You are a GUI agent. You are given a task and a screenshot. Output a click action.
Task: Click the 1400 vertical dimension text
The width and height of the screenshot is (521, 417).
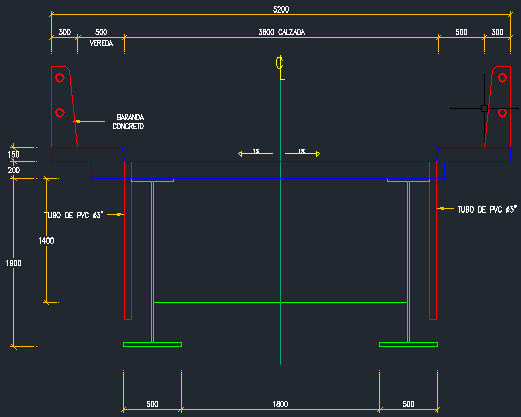pos(46,241)
